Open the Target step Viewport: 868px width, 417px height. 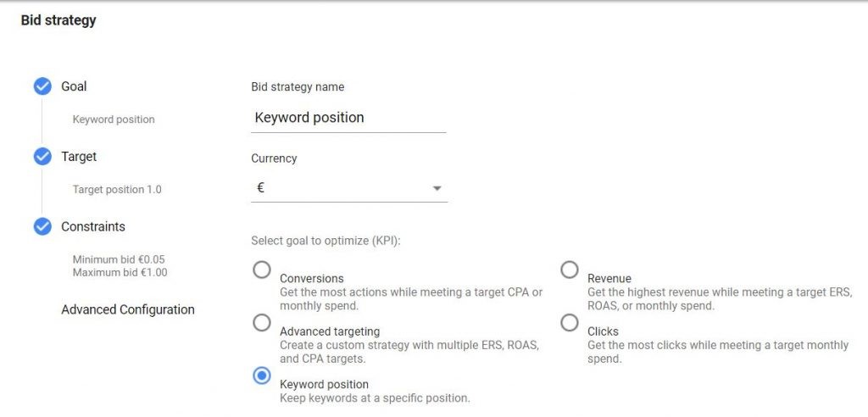tap(79, 157)
